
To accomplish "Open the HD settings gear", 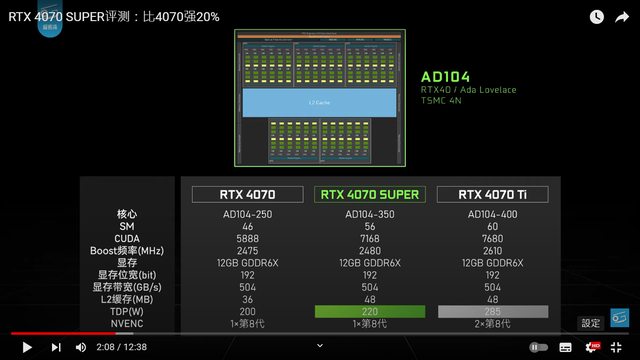I will click(593, 347).
